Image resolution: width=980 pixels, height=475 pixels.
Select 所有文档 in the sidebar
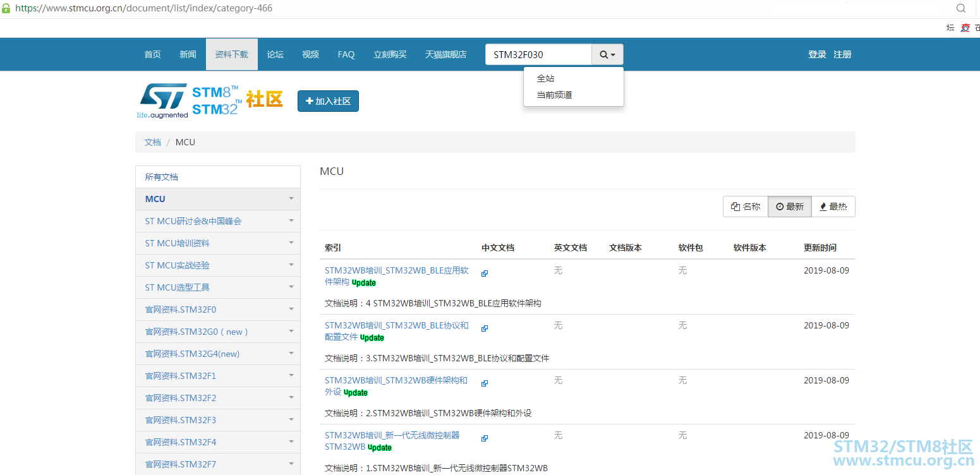click(218, 177)
